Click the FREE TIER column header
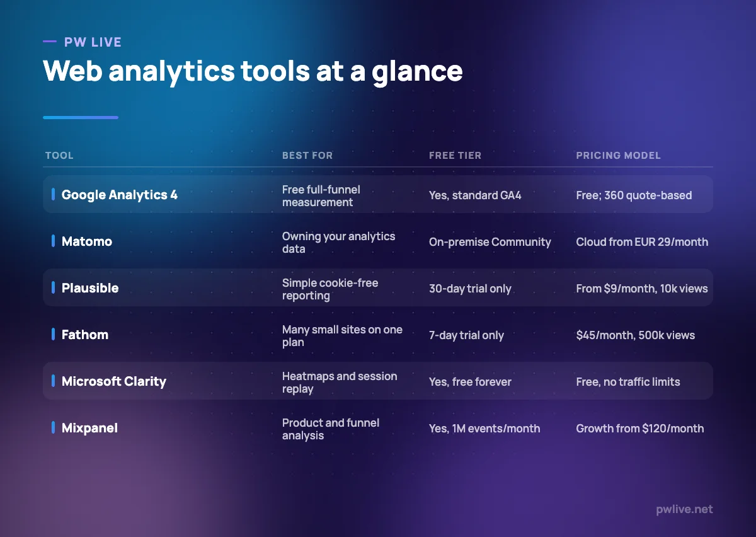The height and width of the screenshot is (537, 756). (x=455, y=155)
